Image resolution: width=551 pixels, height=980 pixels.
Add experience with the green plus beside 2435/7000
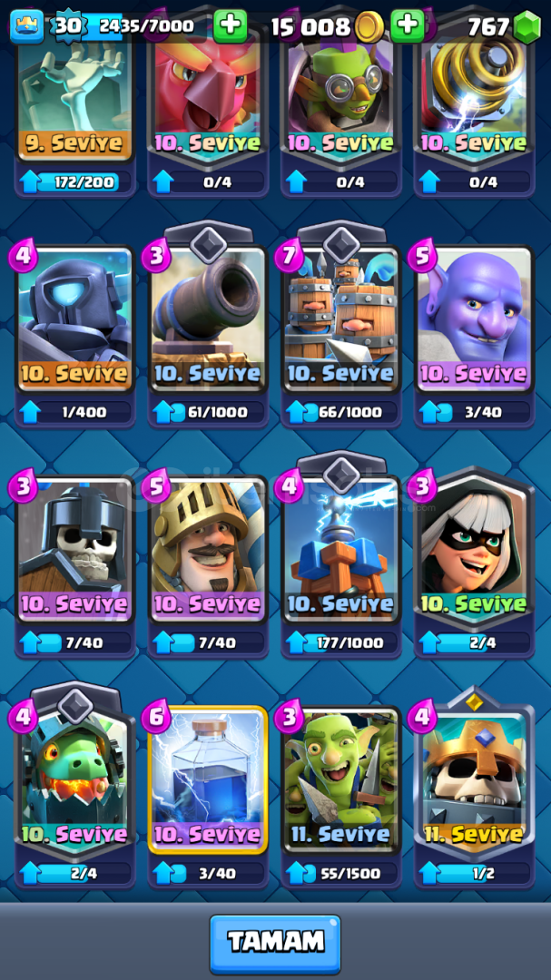231,25
